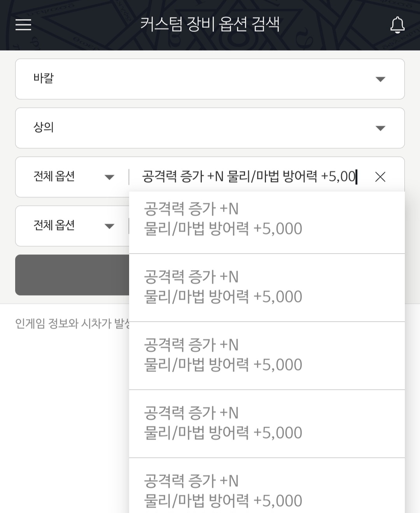Viewport: 420px width, 513px height.
Task: Click the 커스텀 장비 옵션 검색 page title
Action: pyautogui.click(x=210, y=25)
